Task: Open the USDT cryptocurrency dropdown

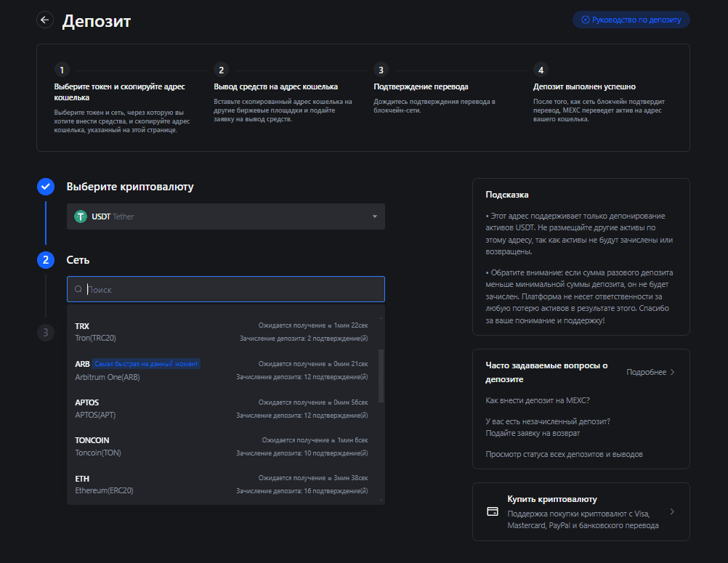Action: pyautogui.click(x=225, y=216)
